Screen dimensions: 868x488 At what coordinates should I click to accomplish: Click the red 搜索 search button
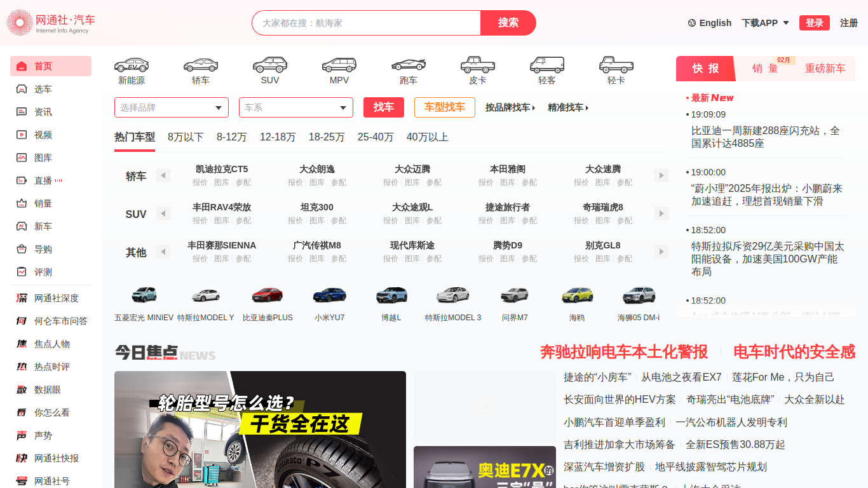508,23
